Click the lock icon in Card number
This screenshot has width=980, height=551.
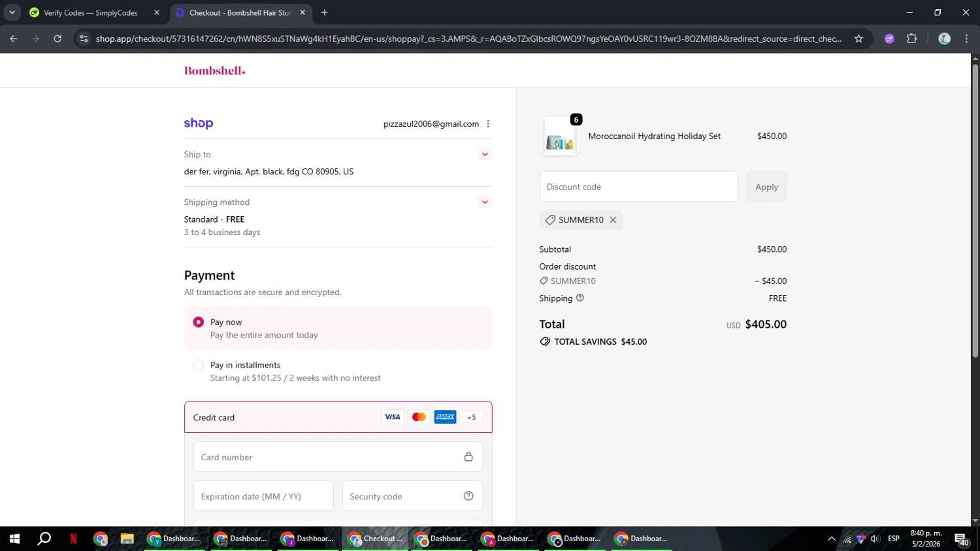click(x=468, y=457)
